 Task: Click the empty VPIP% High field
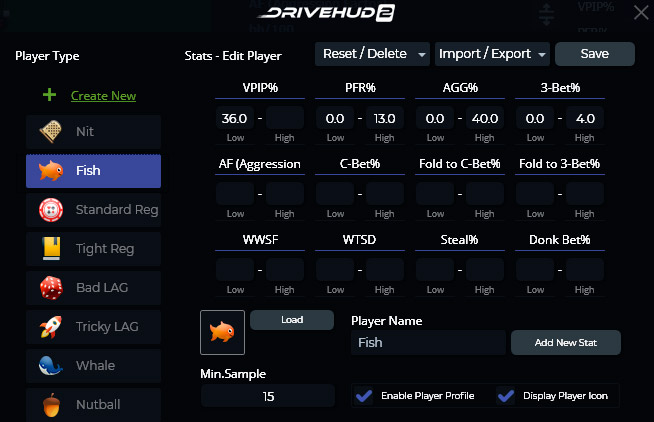(285, 118)
